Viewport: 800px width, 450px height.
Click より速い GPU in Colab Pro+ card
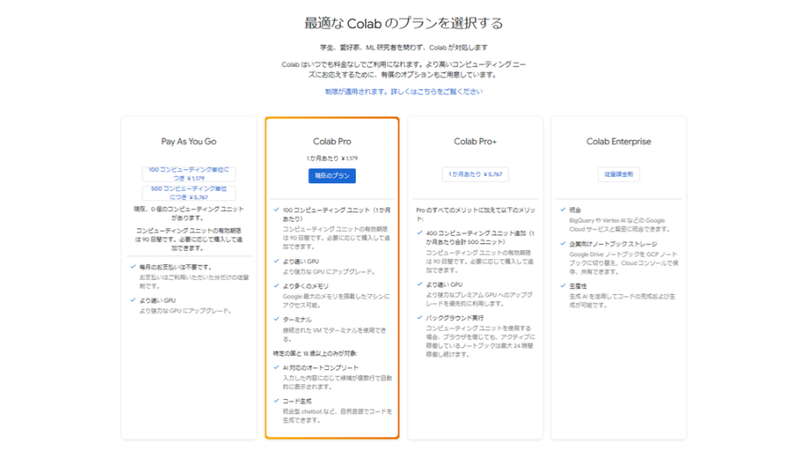[x=444, y=285]
